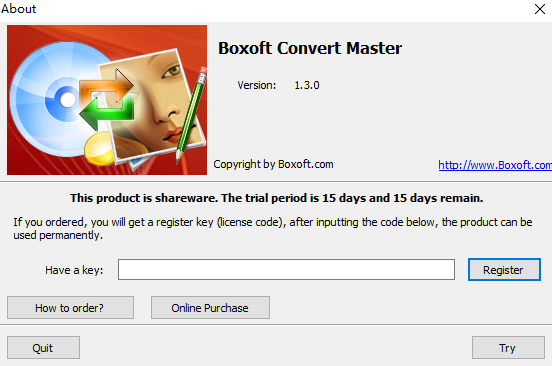552x366 pixels.
Task: Click the Register button
Action: click(504, 270)
